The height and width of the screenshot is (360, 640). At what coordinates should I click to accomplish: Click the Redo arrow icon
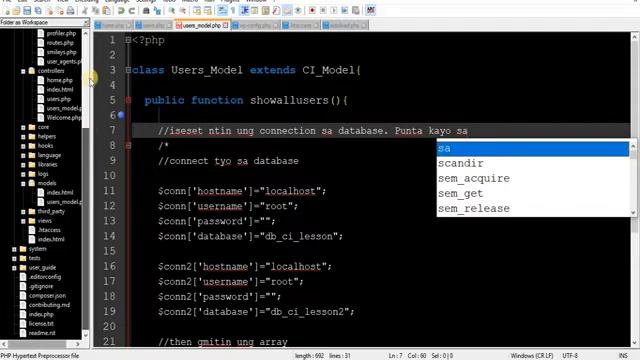[x=132, y=11]
